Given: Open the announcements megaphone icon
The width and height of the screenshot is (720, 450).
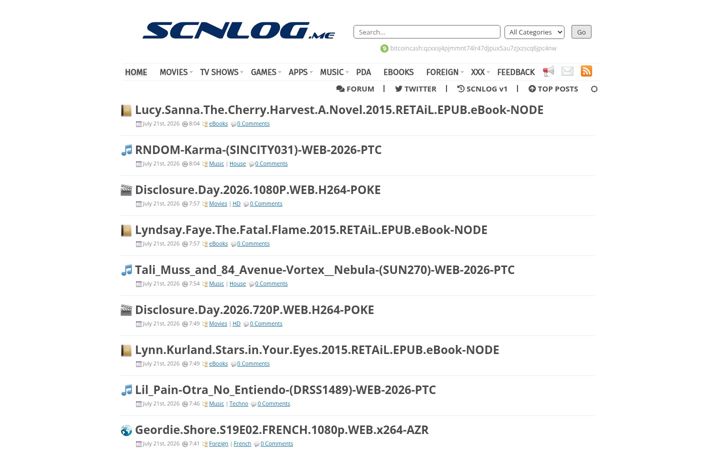Looking at the screenshot, I should (548, 71).
